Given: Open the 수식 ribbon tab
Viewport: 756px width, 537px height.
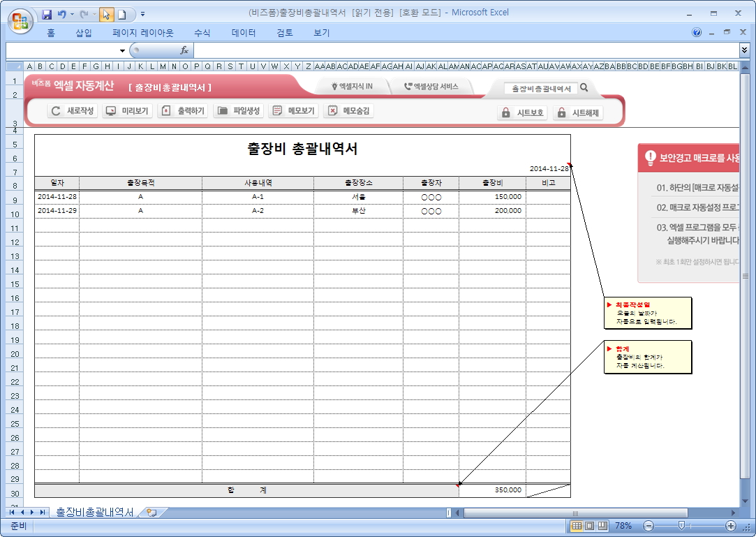Looking at the screenshot, I should tap(202, 33).
